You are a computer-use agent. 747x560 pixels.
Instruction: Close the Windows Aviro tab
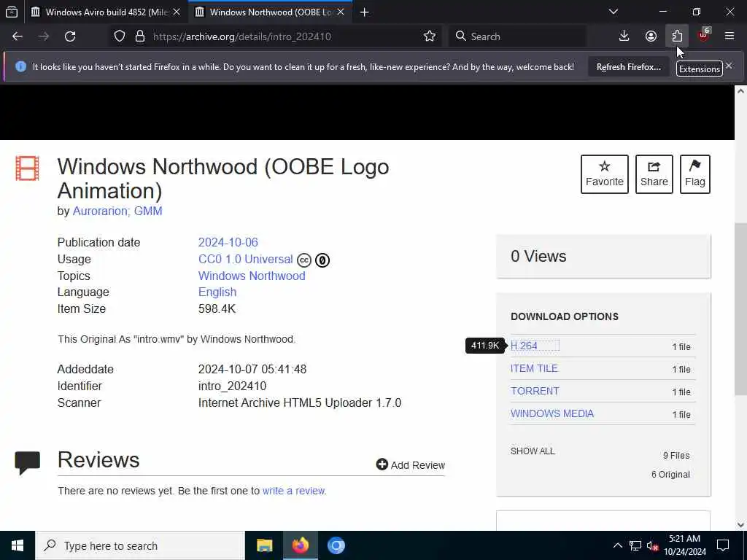click(177, 12)
